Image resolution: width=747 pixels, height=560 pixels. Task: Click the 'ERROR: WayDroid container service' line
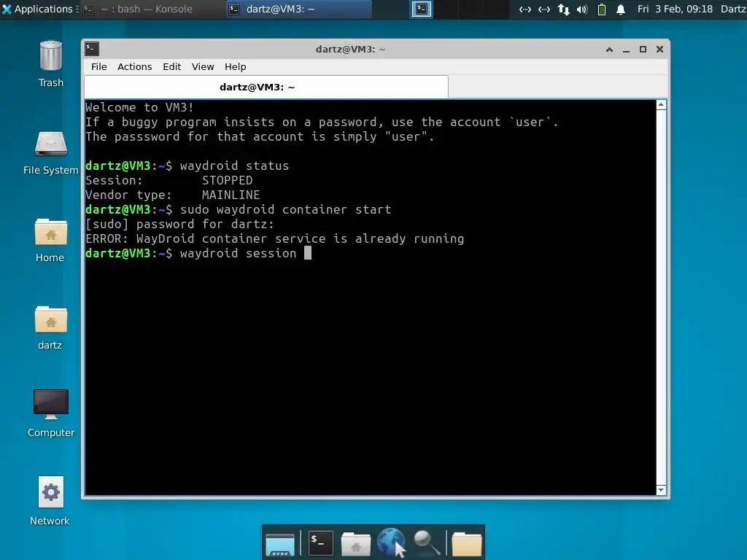275,238
